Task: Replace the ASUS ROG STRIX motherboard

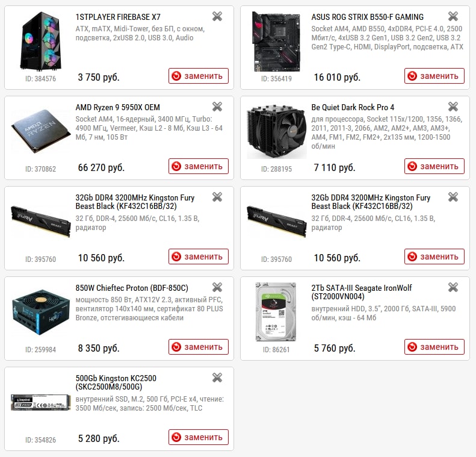Action: pos(434,76)
